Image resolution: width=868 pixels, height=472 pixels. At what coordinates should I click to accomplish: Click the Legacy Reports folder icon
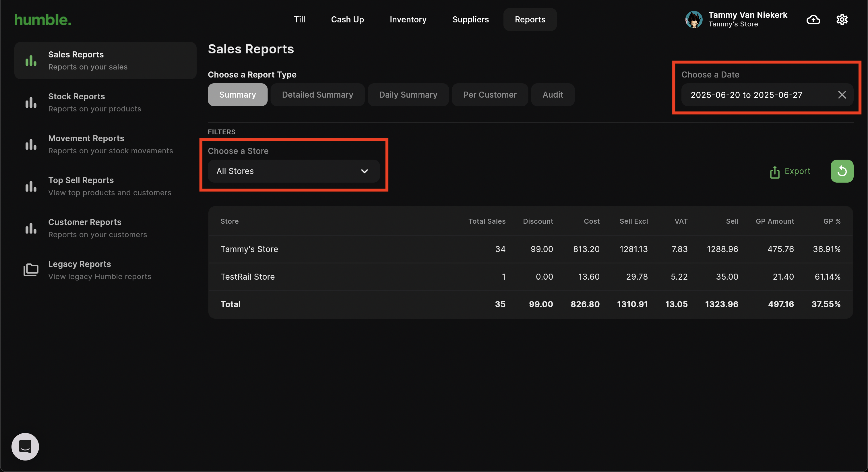(x=31, y=270)
